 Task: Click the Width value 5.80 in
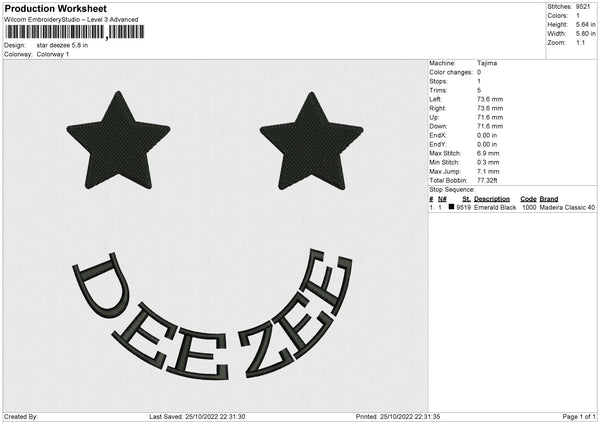pos(586,34)
